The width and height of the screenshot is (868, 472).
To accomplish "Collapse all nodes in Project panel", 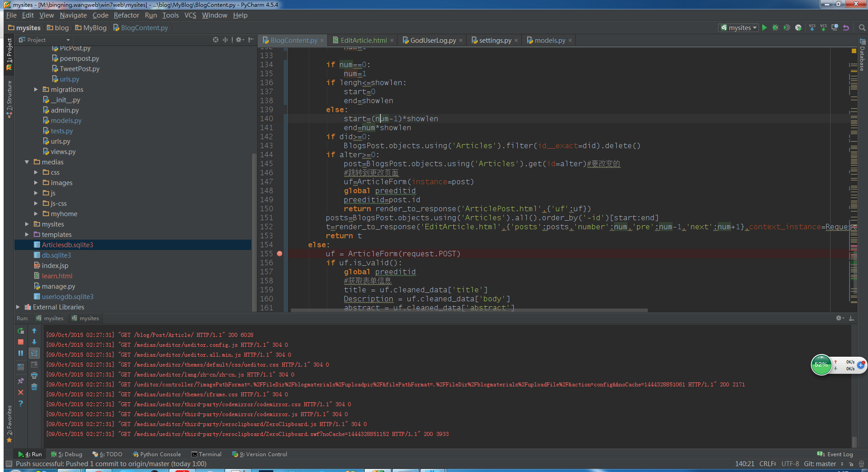I will point(226,40).
